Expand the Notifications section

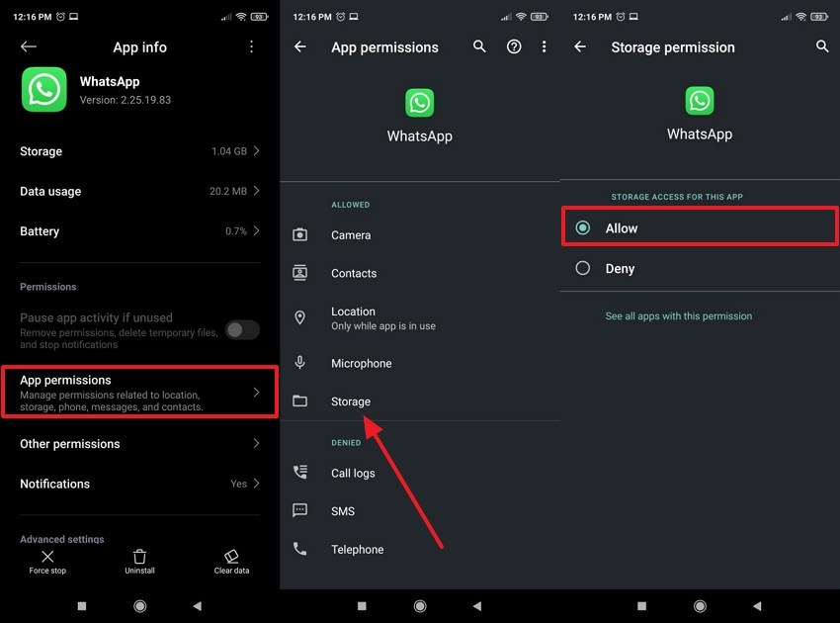click(139, 484)
